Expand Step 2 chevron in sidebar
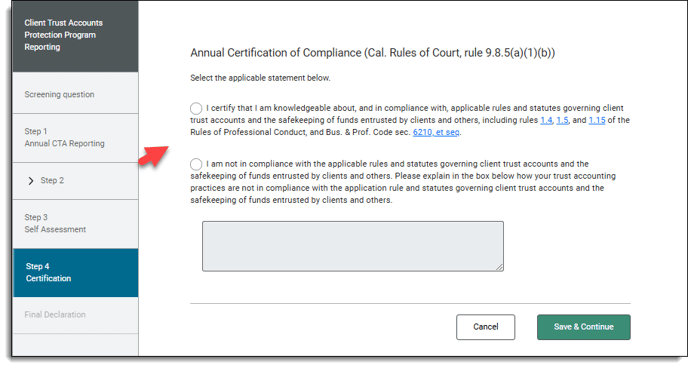 pyautogui.click(x=30, y=181)
